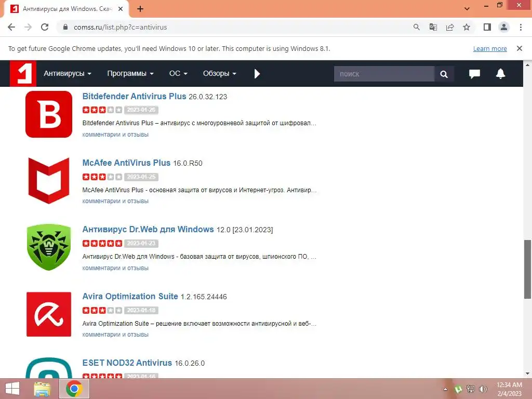Open ESET NOD32 Antivirus link
The image size is (532, 399).
(127, 363)
